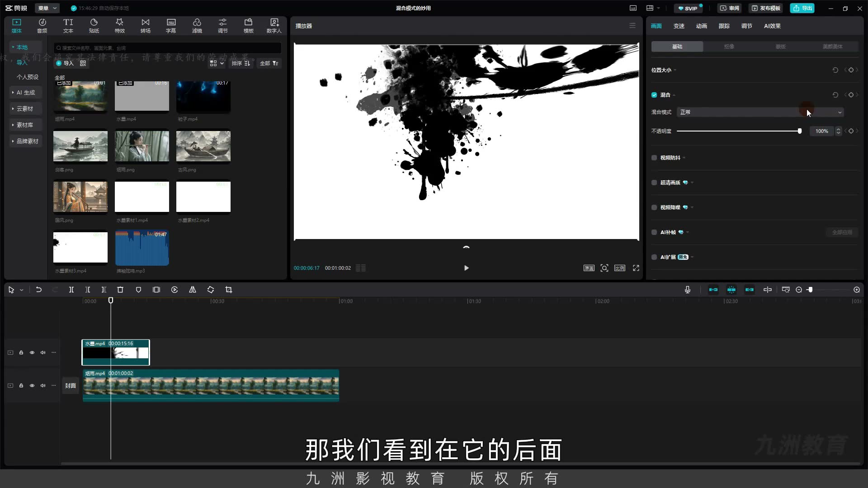868x488 pixels.
Task: Click the 发布模板 button
Action: click(x=766, y=8)
